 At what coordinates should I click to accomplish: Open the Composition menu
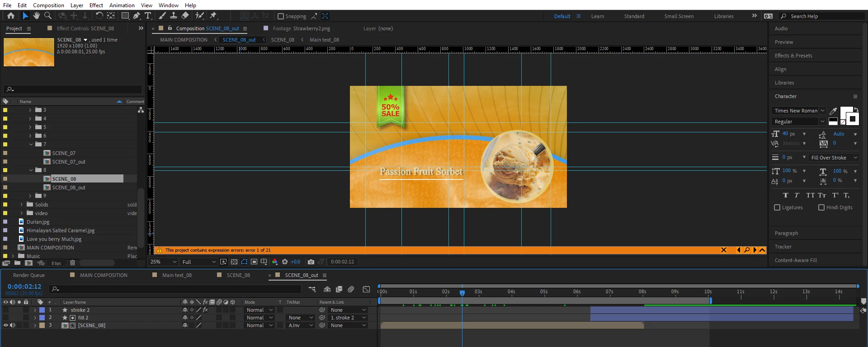48,5
